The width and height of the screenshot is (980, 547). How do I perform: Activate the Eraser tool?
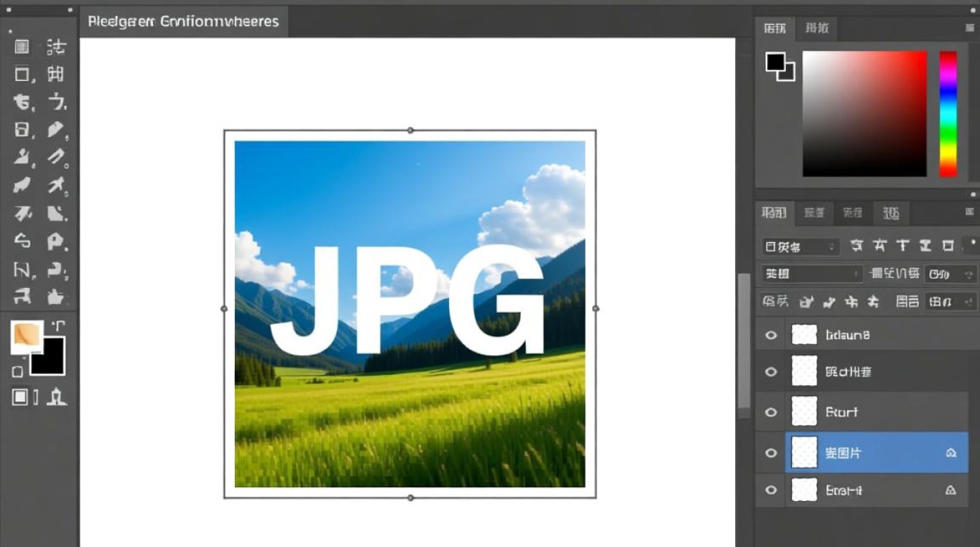click(x=22, y=185)
